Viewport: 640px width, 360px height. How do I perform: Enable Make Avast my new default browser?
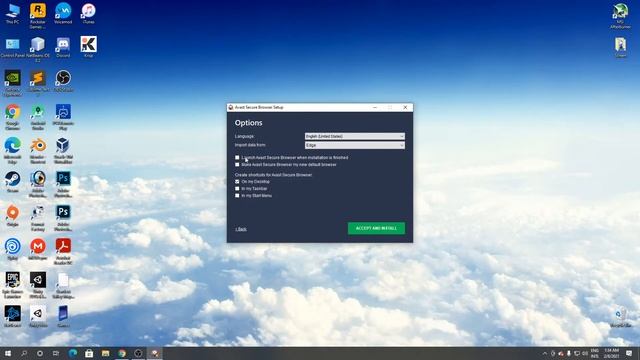pyautogui.click(x=237, y=164)
